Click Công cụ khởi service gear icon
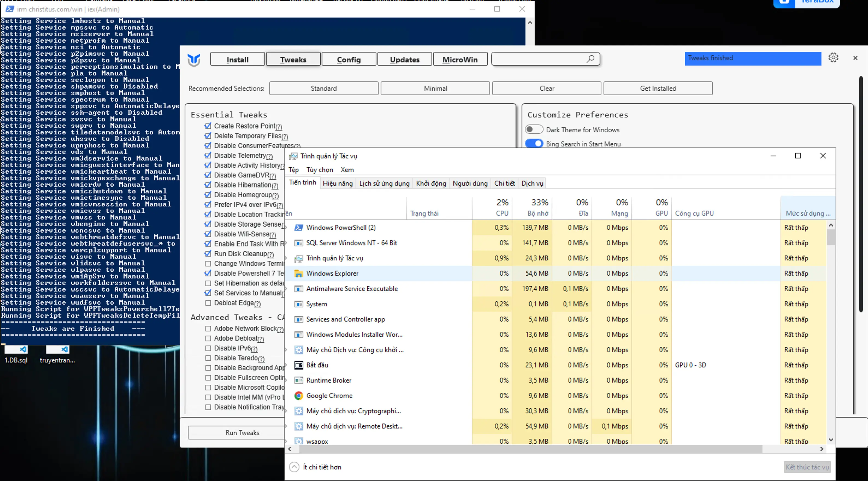The width and height of the screenshot is (868, 481). click(299, 350)
